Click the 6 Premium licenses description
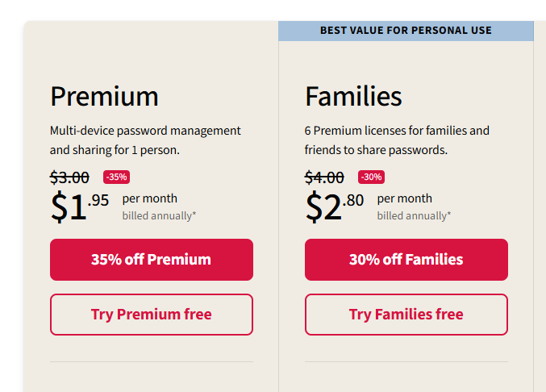The width and height of the screenshot is (546, 392). 397,140
